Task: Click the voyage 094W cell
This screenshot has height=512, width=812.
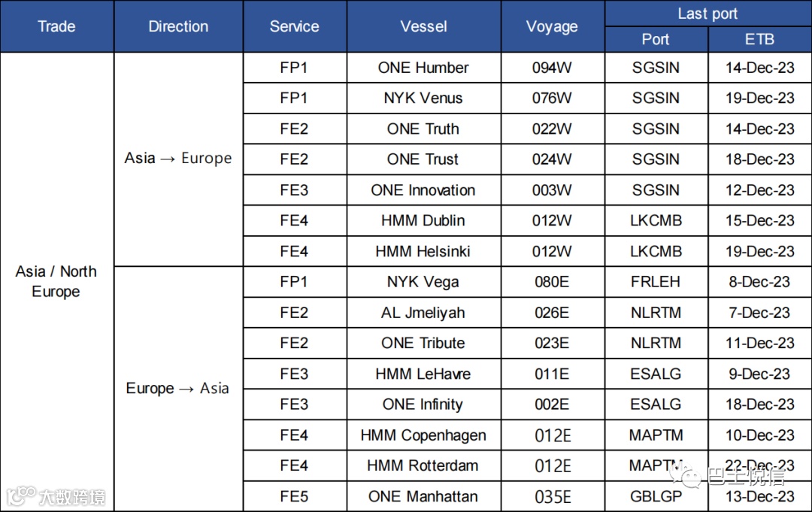Action: click(x=553, y=68)
